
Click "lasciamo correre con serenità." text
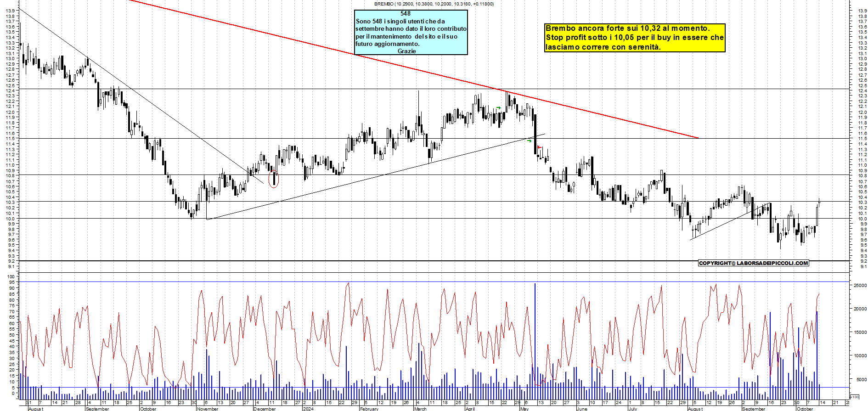603,47
